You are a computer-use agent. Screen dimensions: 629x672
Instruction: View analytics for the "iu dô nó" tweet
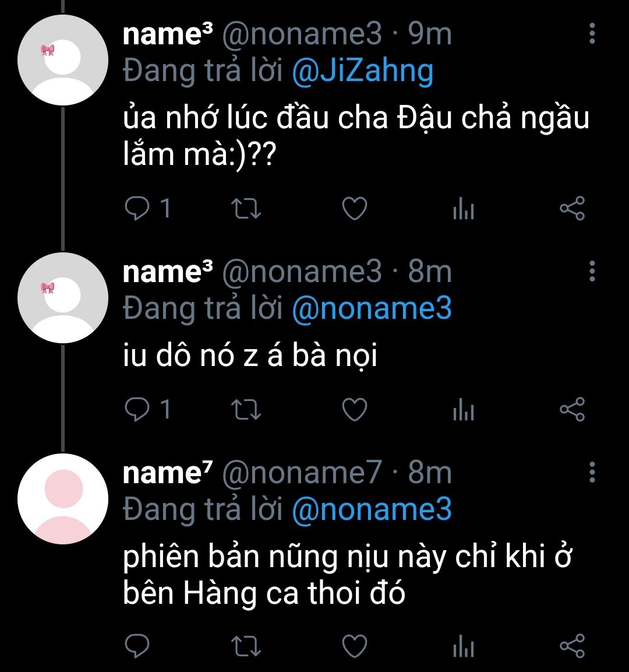pyautogui.click(x=464, y=411)
